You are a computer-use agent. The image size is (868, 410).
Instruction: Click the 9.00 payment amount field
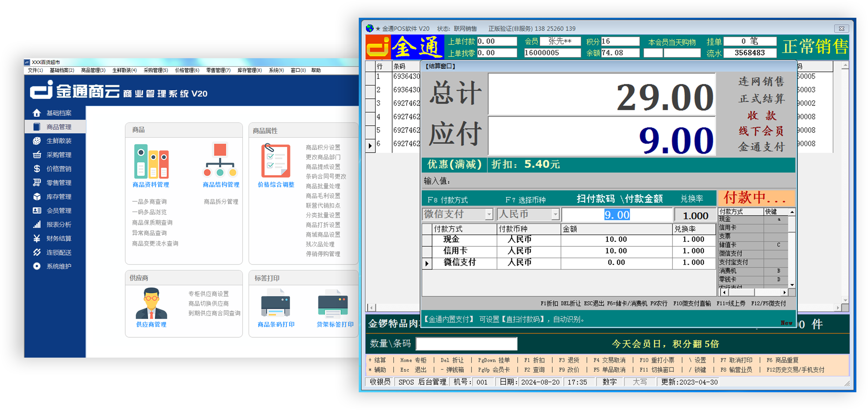click(617, 215)
